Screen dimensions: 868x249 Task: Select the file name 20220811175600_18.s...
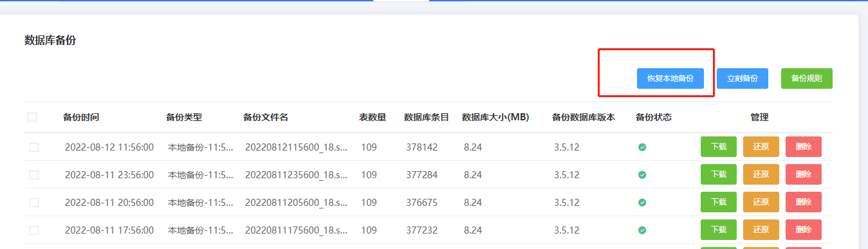[x=297, y=230]
